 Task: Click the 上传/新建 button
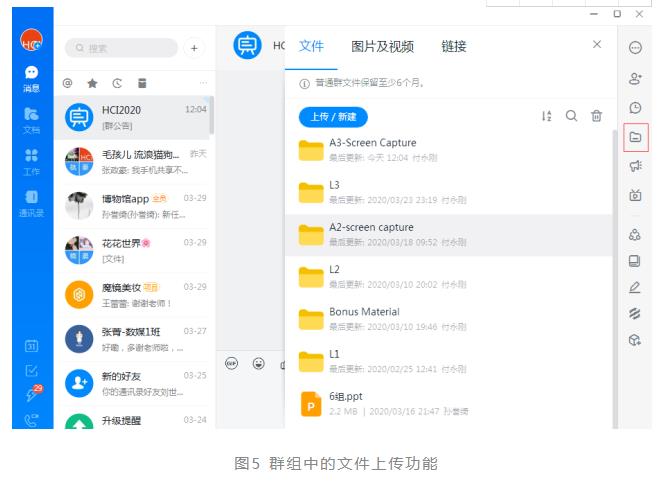tap(333, 117)
